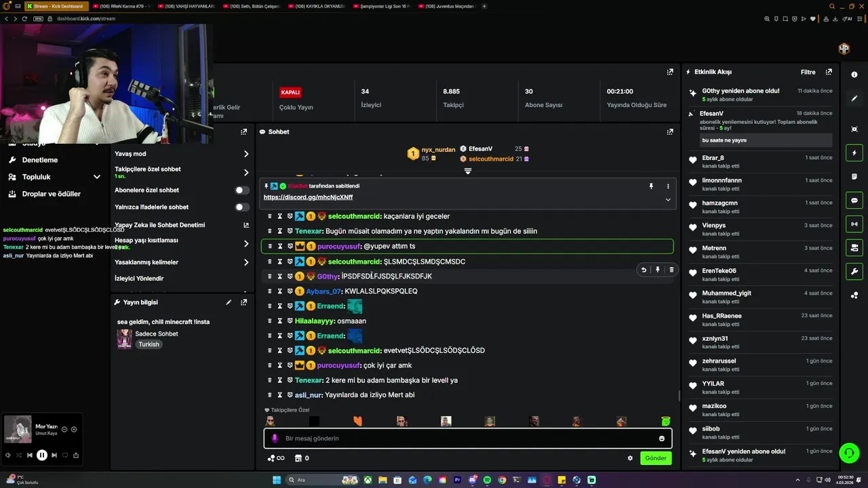Switch to VAHŞİ HAYVANLAR browser tab
Viewport: 868px width, 488px height.
[x=186, y=6]
